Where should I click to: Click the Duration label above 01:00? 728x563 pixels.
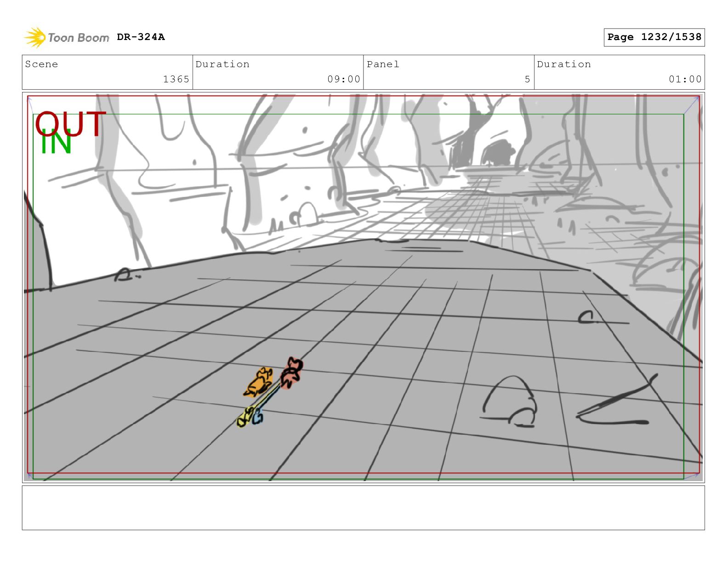564,64
